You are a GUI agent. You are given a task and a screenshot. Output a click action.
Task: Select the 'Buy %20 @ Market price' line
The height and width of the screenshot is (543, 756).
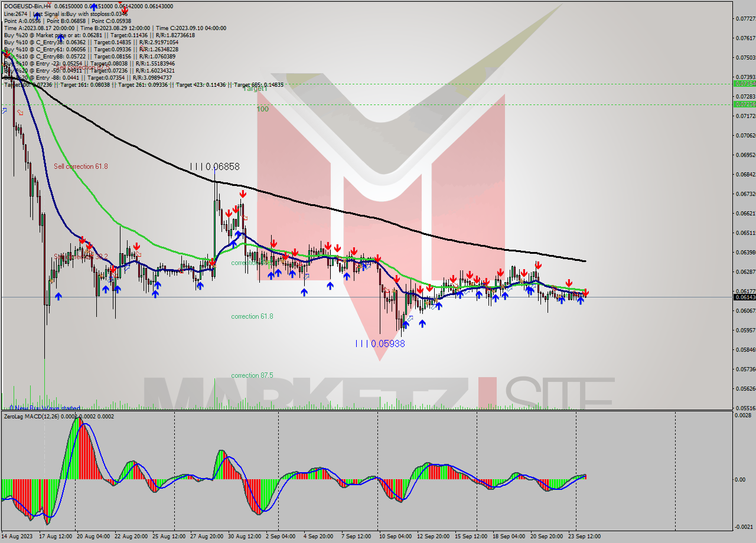pos(99,35)
